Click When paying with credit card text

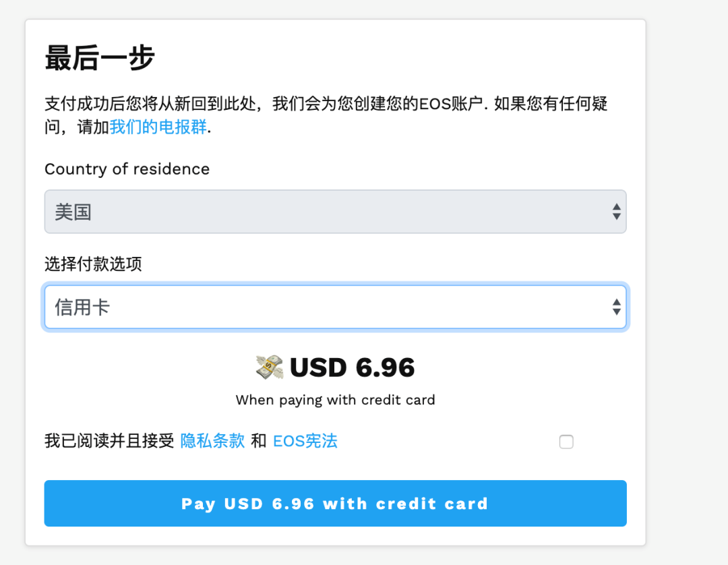(335, 400)
